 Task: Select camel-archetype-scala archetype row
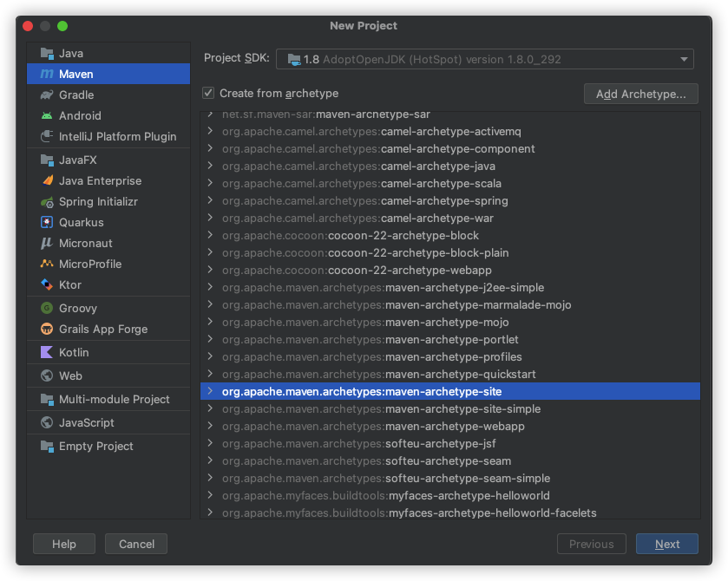tap(449, 183)
